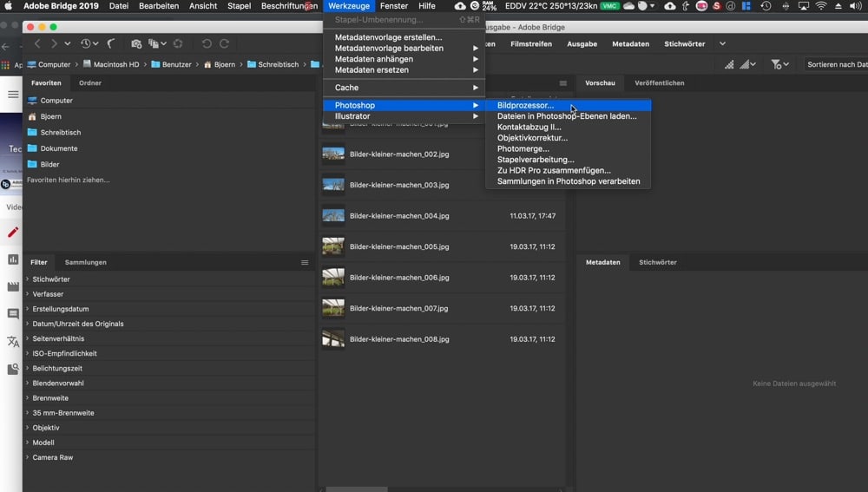
Task: Rotate clockwise with toolbar icon
Action: [x=224, y=43]
